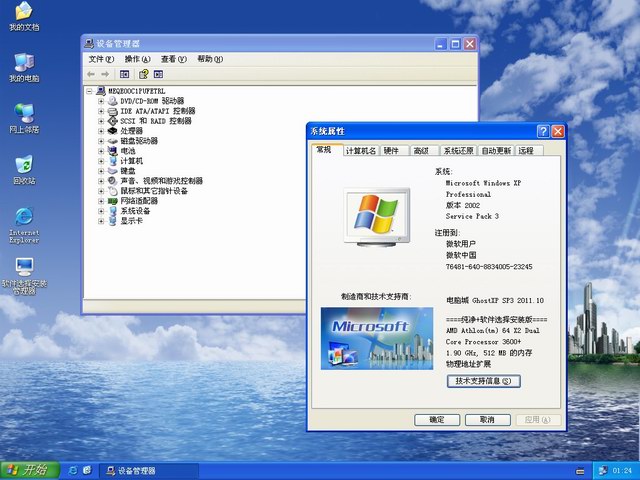The image size is (640, 480).
Task: Expand the 网络适配器 node
Action: point(101,201)
